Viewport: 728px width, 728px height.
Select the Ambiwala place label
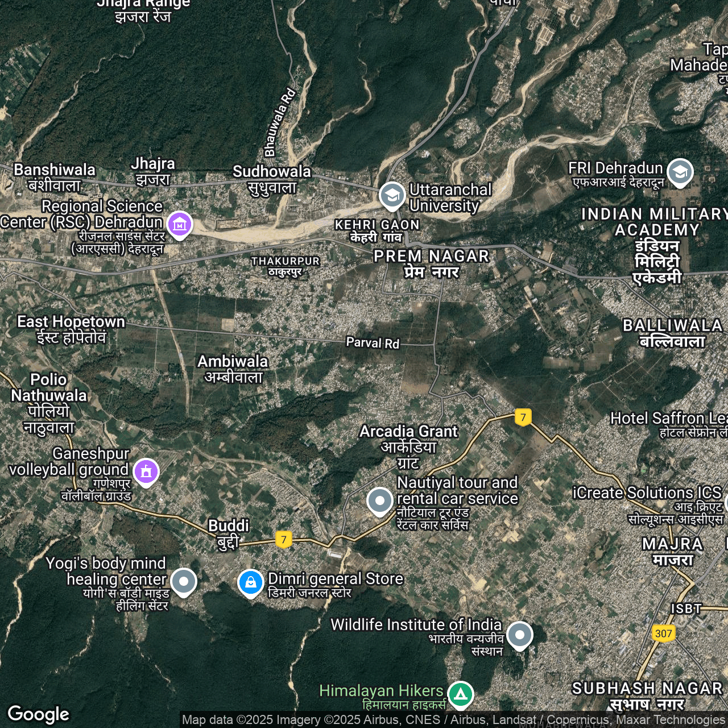233,369
